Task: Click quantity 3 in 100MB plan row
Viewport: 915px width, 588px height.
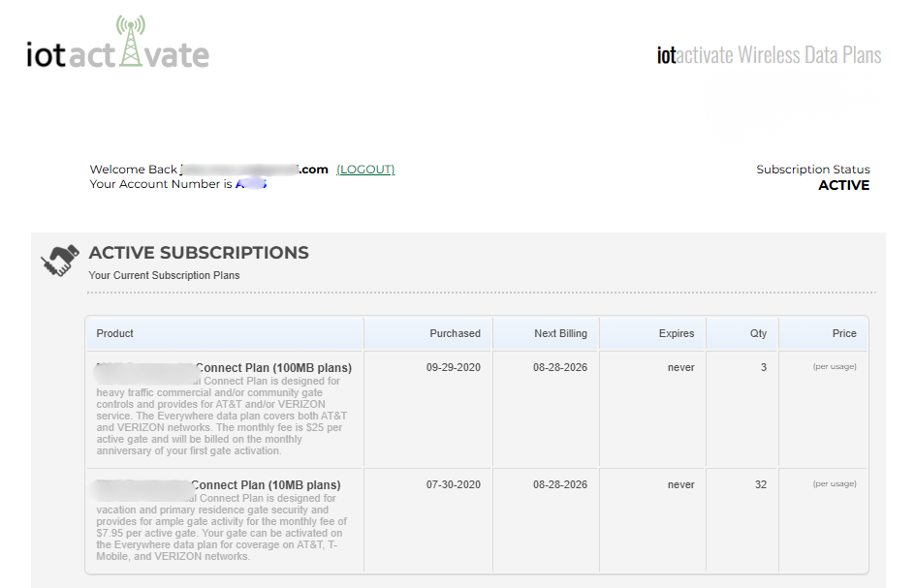Action: [763, 367]
